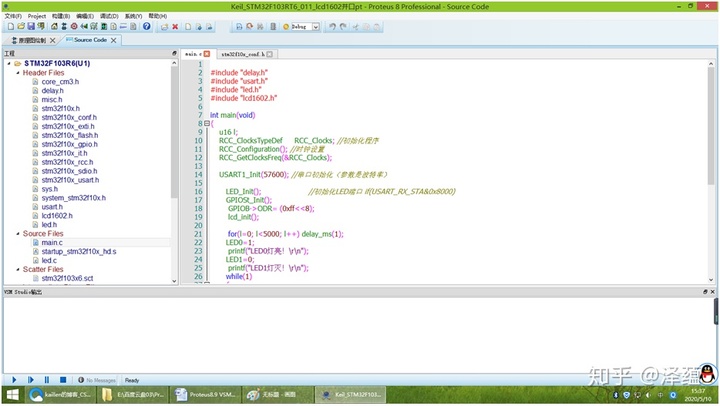
Task: Click the No Messages status indicator
Action: coord(97,380)
